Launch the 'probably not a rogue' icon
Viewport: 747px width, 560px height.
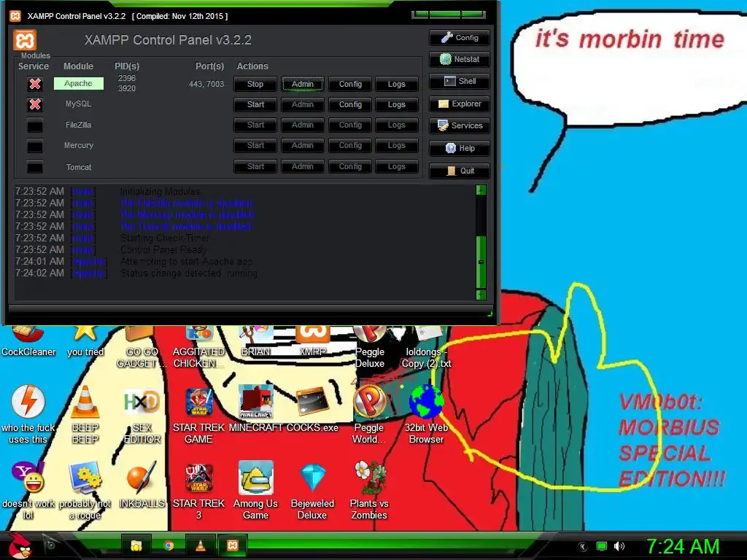(85, 491)
